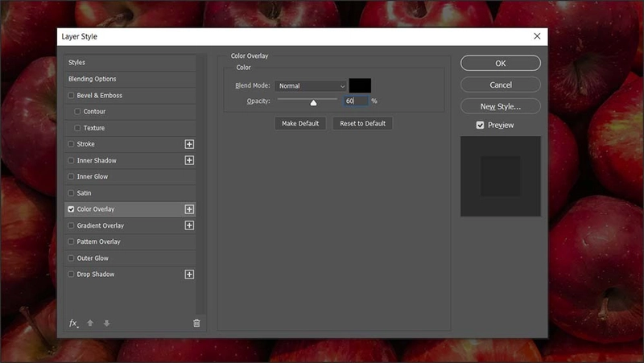Open the Styles section
The height and width of the screenshot is (363, 644).
pyautogui.click(x=130, y=63)
